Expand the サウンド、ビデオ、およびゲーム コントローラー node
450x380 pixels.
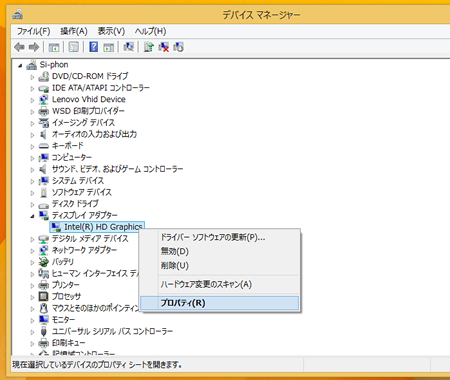coord(32,170)
